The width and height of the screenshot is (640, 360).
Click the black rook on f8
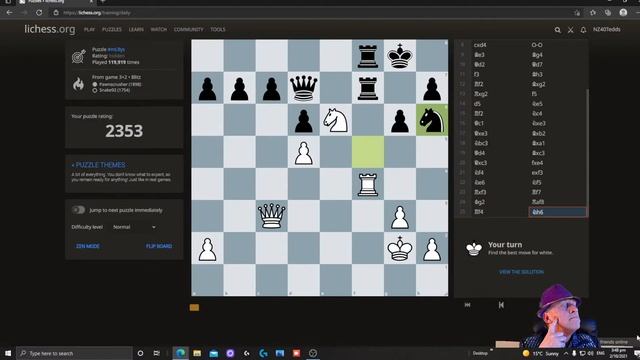tap(368, 56)
